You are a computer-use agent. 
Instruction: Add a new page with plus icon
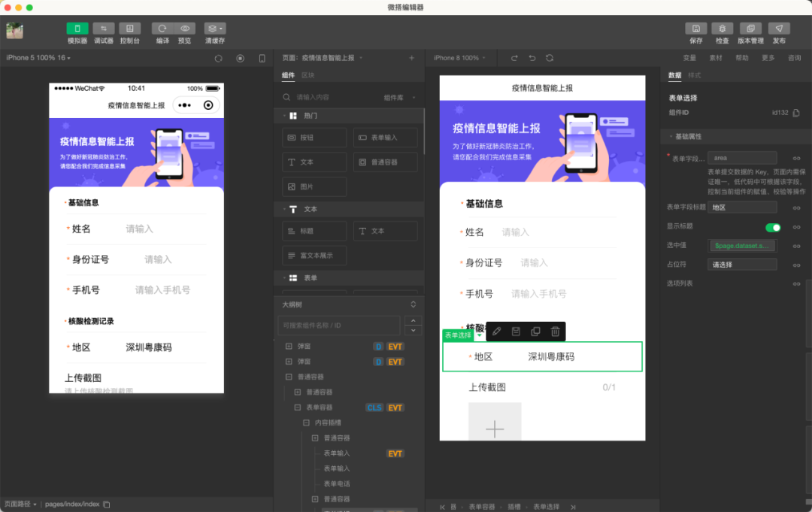click(x=412, y=58)
